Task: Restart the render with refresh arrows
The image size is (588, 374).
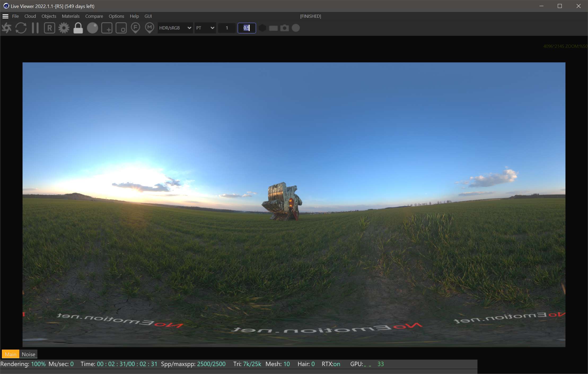Action: pos(21,28)
